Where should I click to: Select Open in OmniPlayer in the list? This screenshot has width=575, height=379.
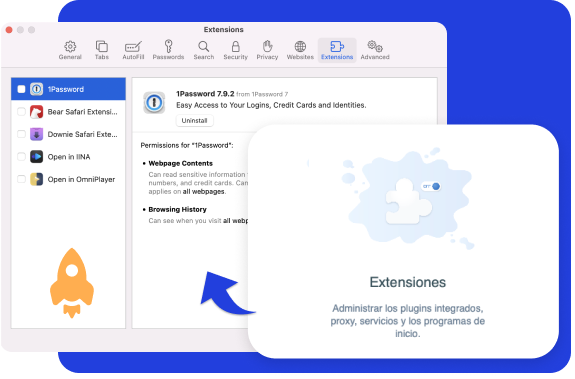coord(68,179)
